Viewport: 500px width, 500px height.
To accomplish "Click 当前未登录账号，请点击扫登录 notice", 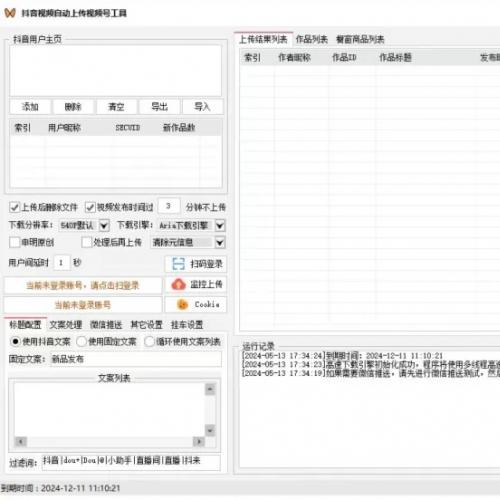I will click(83, 285).
